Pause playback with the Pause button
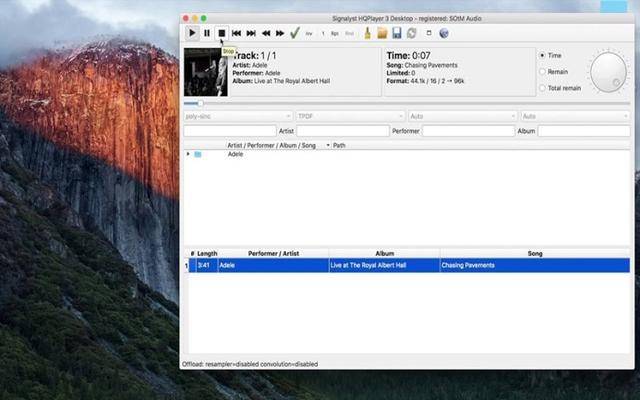The image size is (640, 400). coord(207,33)
